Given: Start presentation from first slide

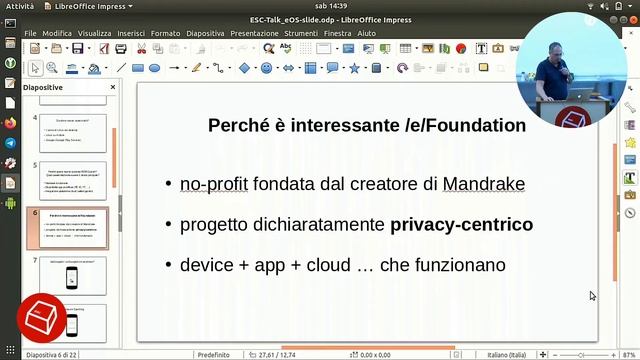Looking at the screenshot, I should [368, 49].
